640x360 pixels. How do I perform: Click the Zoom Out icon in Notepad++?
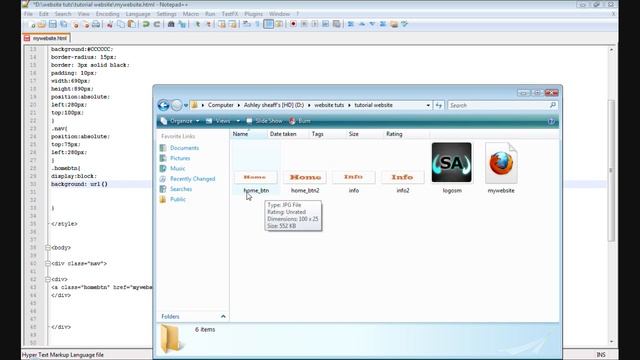click(208, 24)
